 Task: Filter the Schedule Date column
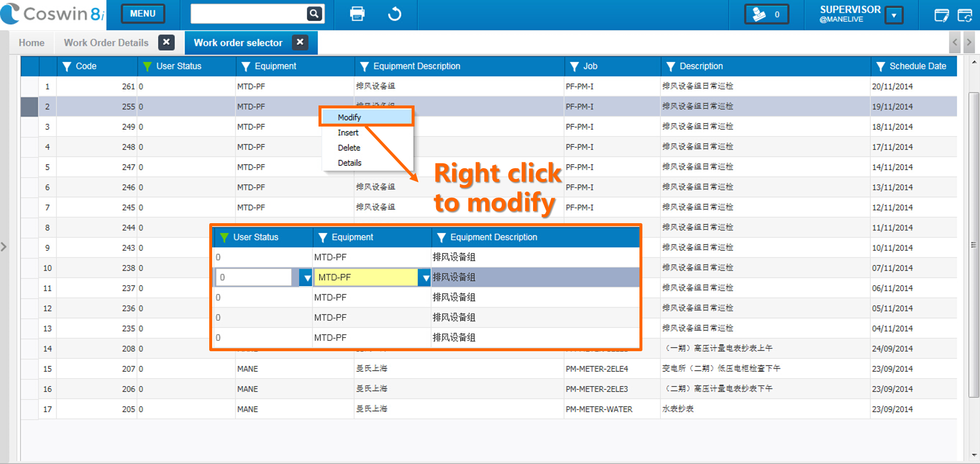[x=881, y=66]
